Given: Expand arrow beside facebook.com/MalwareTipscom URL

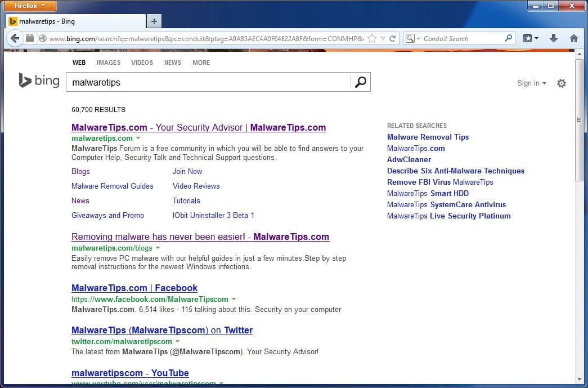Looking at the screenshot, I should (x=234, y=299).
